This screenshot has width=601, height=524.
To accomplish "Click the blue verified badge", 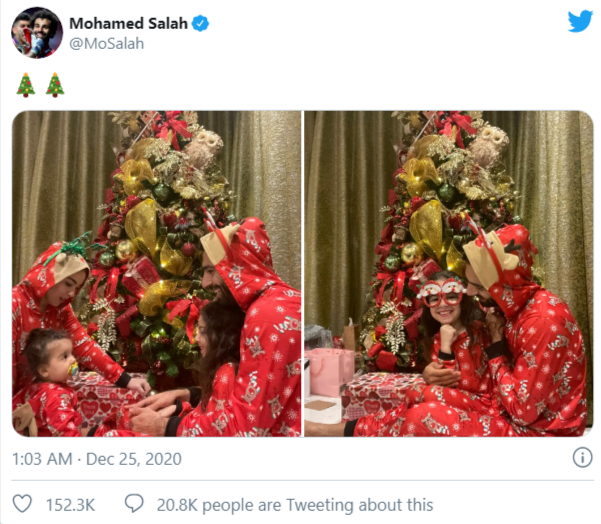I will (x=200, y=23).
